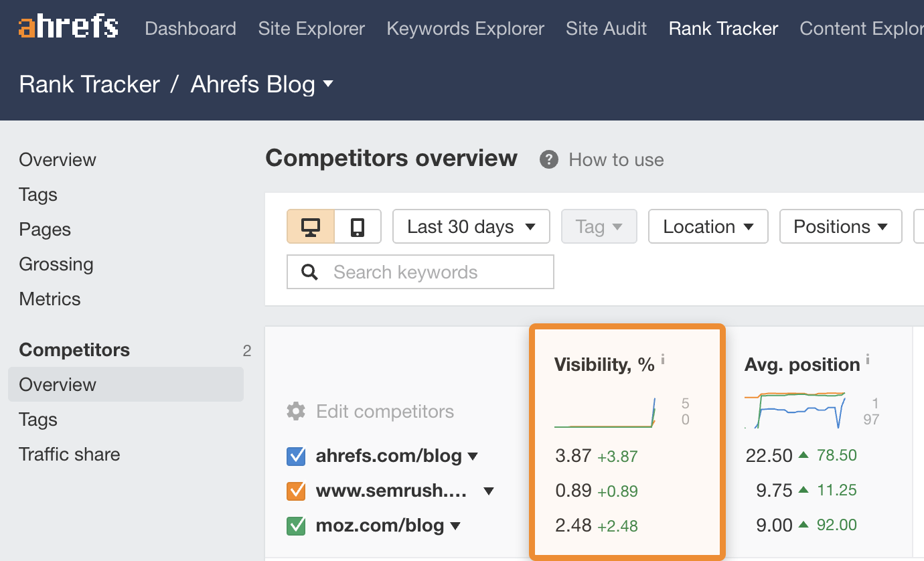Screen dimensions: 924x561
Task: Open the Positions filter dropdown
Action: point(840,226)
